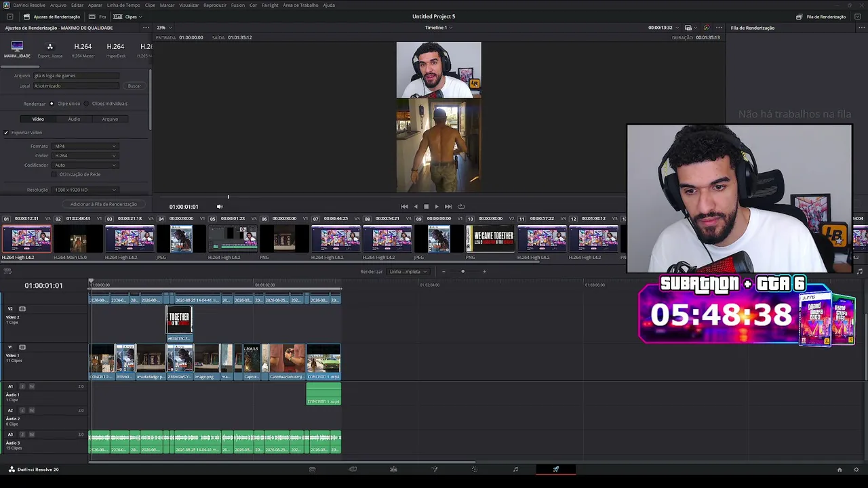Open the Arquivo menu
The image size is (868, 488).
[58, 5]
